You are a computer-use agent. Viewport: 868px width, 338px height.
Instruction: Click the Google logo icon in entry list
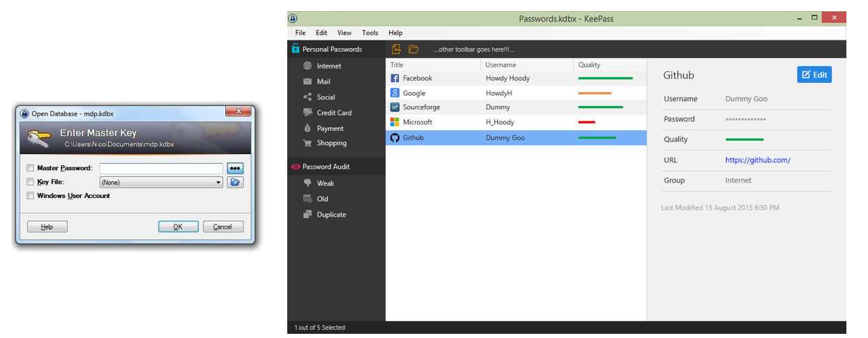click(395, 93)
